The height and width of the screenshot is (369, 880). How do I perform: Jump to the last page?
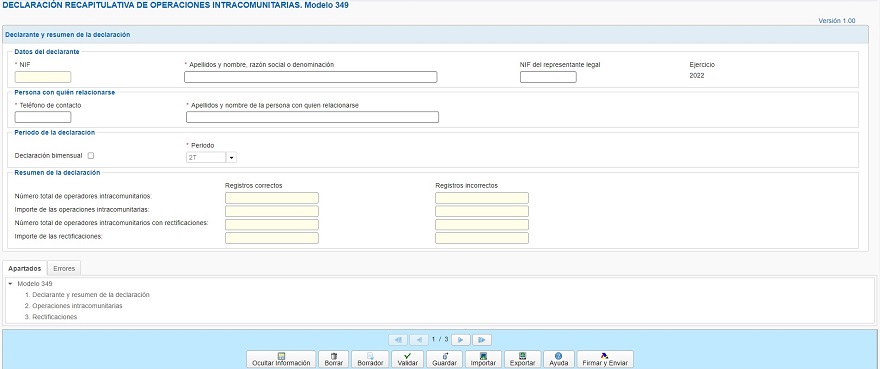coord(482,340)
